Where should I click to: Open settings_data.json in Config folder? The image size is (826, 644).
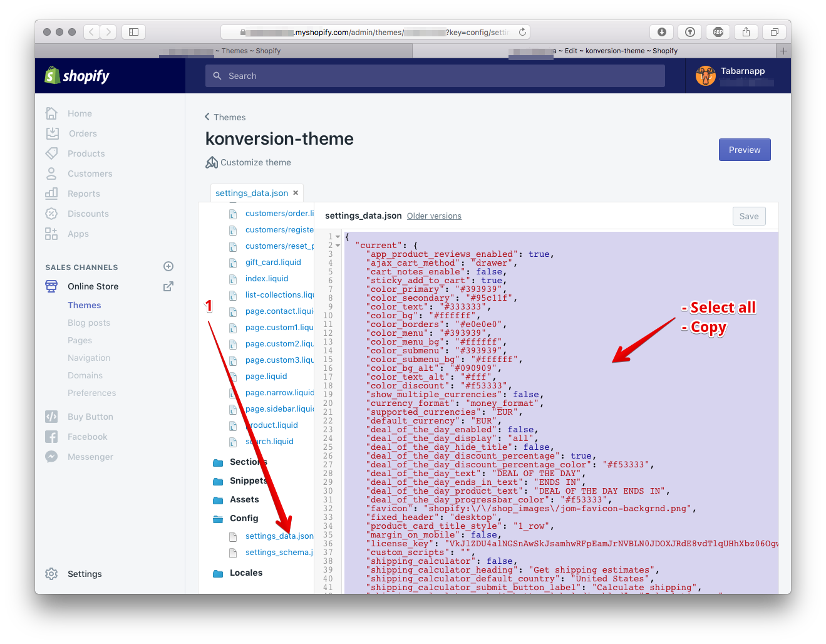279,536
